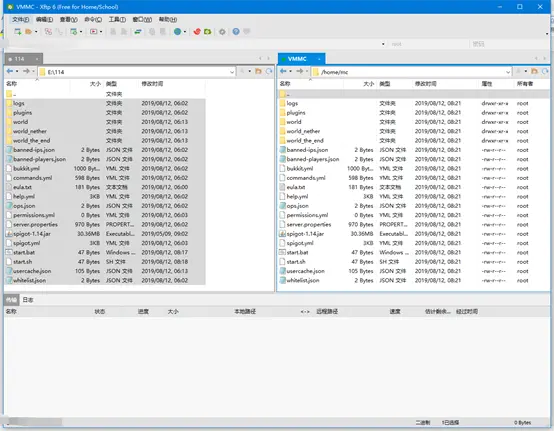The image size is (554, 431).
Task: Open the 查看 (View) menu
Action: click(69, 19)
